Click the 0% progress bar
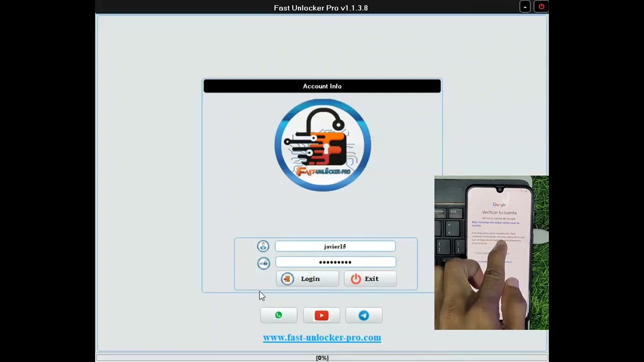Viewport: 644px width, 362px height. point(322,358)
